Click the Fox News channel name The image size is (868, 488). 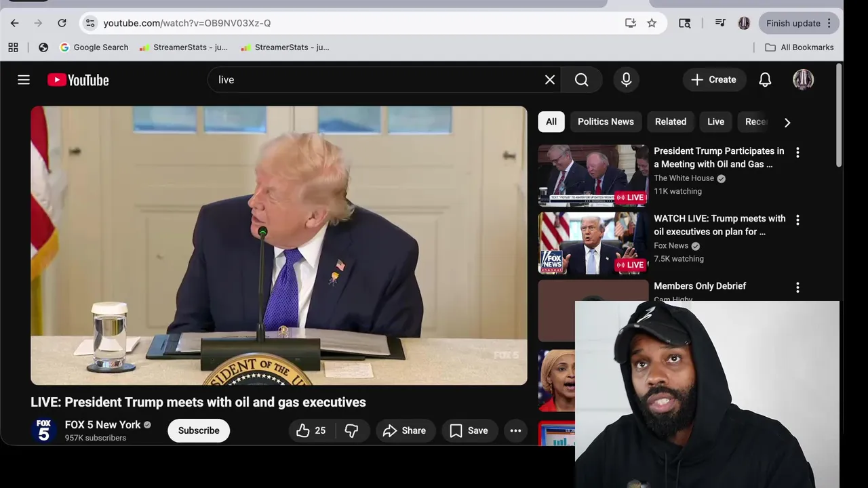tap(671, 246)
